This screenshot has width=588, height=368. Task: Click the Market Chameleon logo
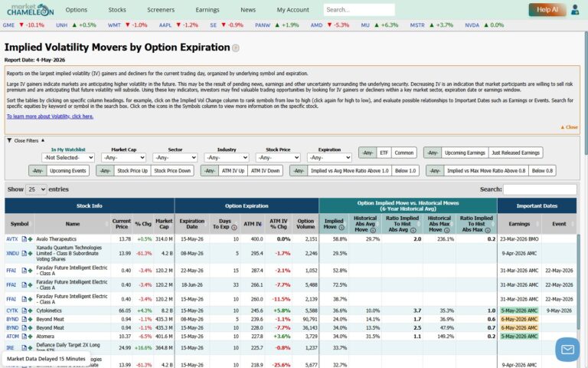pos(31,10)
